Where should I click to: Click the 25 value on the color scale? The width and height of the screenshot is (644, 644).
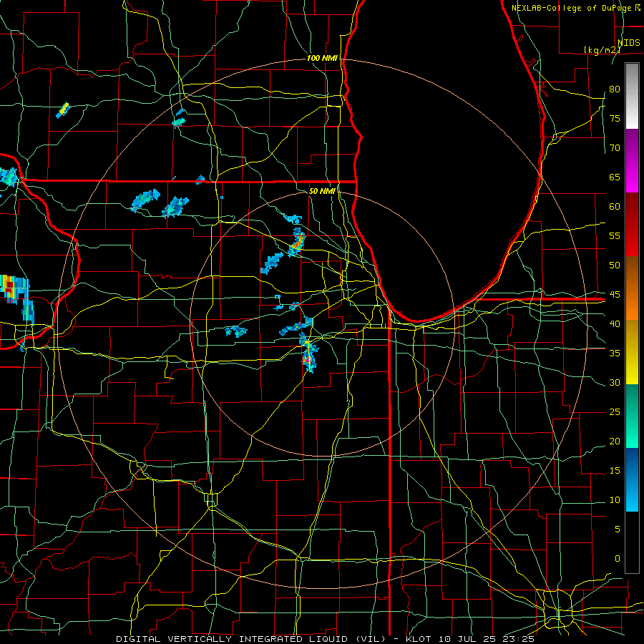pyautogui.click(x=615, y=411)
